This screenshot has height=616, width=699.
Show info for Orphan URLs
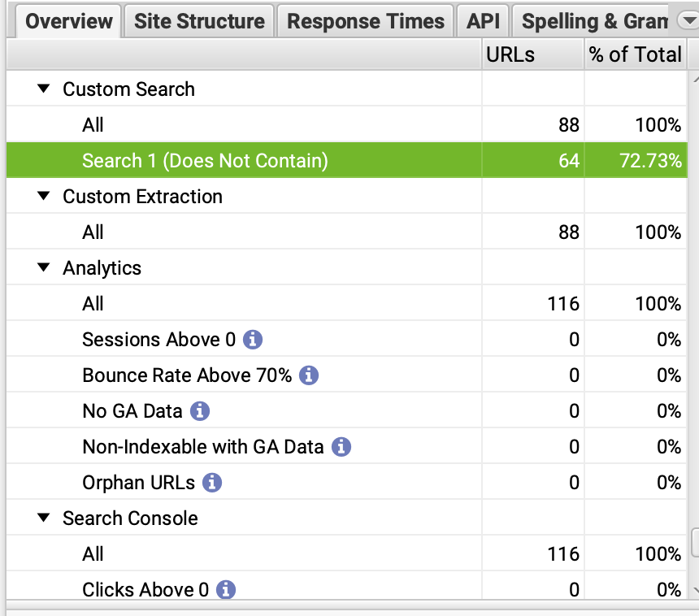212,483
